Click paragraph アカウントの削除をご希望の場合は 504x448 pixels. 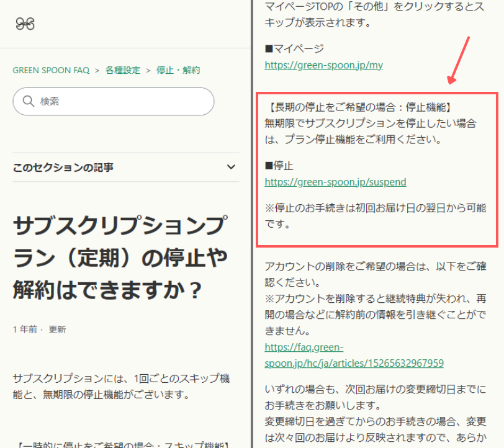pyautogui.click(x=376, y=274)
